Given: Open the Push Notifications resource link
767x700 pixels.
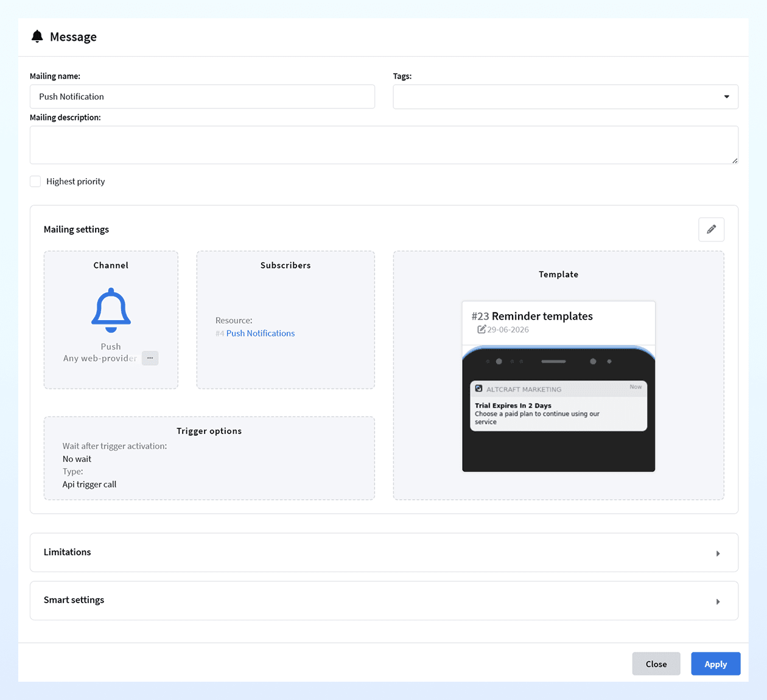Looking at the screenshot, I should (x=261, y=333).
